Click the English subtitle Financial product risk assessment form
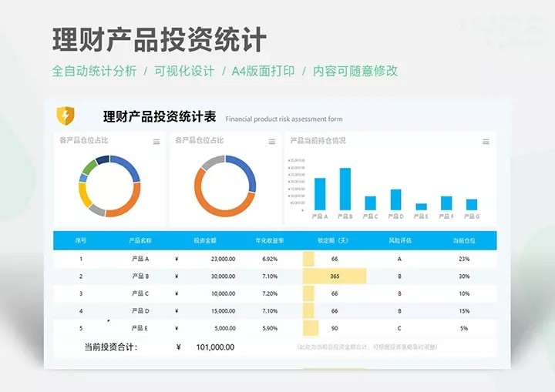The width and height of the screenshot is (555, 392). click(284, 119)
